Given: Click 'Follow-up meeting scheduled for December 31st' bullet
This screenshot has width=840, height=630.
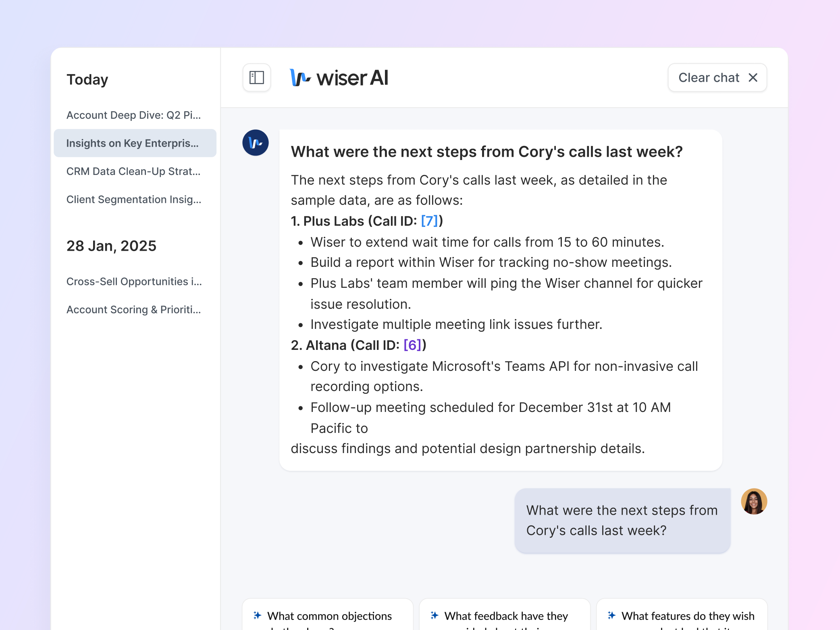Looking at the screenshot, I should 491,418.
